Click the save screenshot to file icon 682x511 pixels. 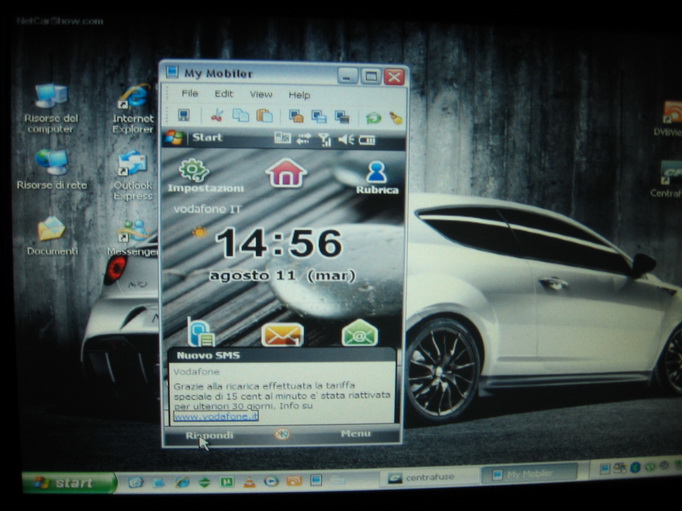pos(319,117)
